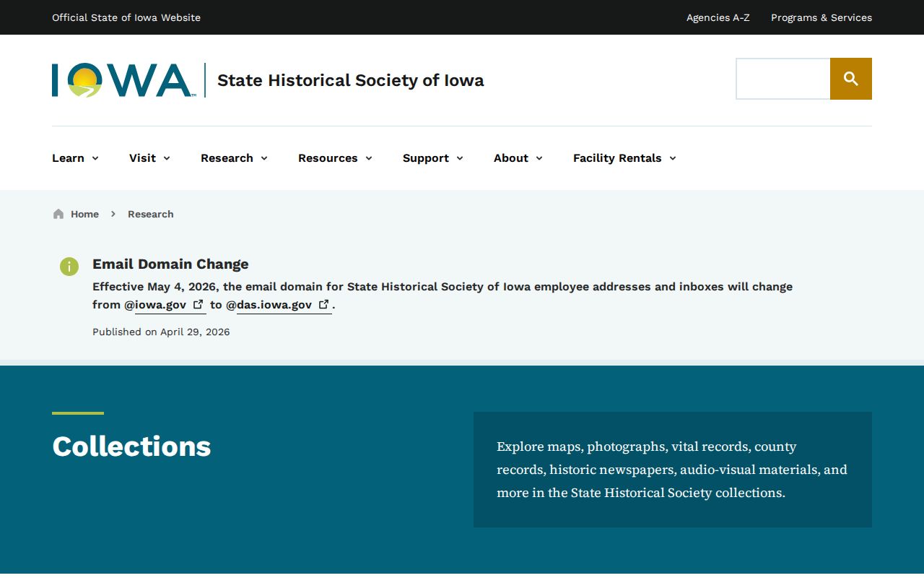Click the Research breadcrumb text
The image size is (924, 578).
coord(151,214)
